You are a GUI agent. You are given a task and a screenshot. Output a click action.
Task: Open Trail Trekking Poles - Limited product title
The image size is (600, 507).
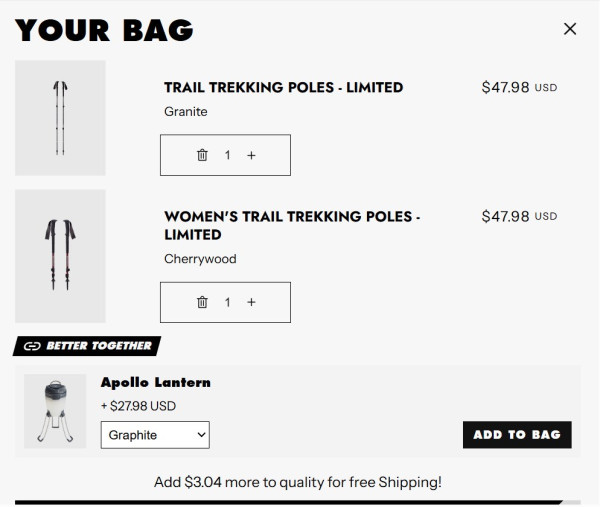coord(283,88)
